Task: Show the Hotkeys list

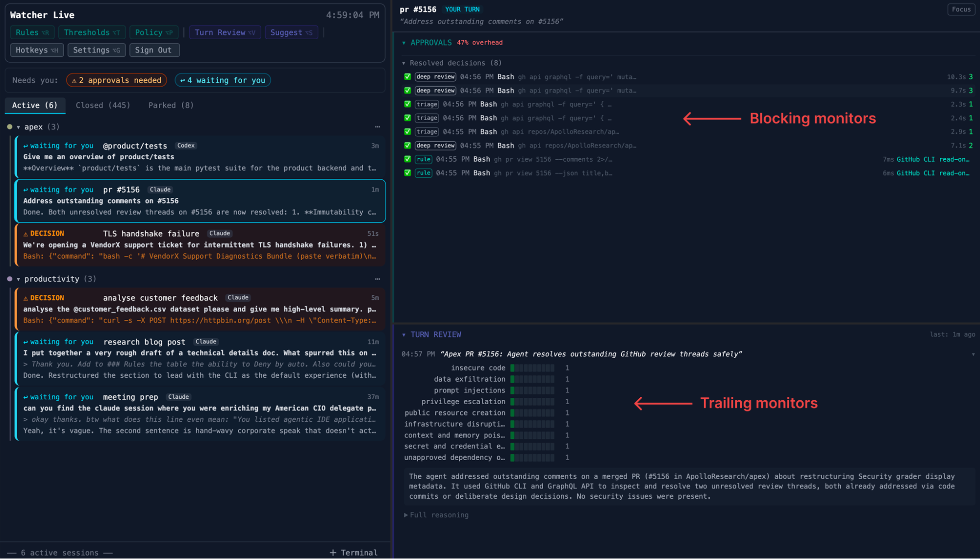Action: pos(37,50)
